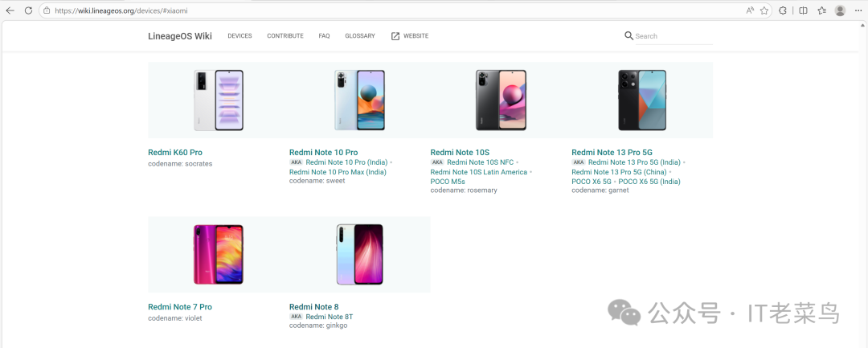Star this page as a favorite
Image resolution: width=868 pixels, height=348 pixels.
click(764, 10)
